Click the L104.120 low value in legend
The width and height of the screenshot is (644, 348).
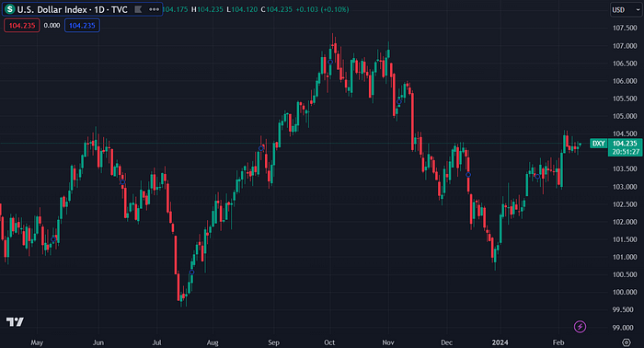tap(242, 9)
